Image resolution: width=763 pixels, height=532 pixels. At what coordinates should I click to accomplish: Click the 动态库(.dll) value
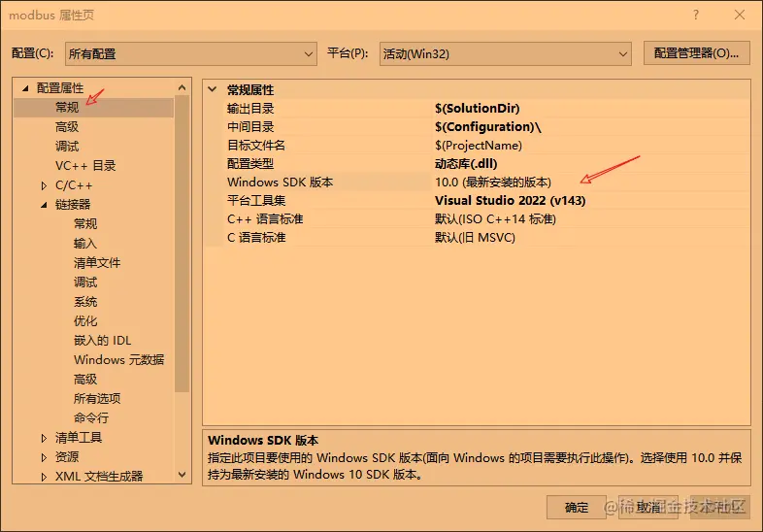[x=466, y=163]
